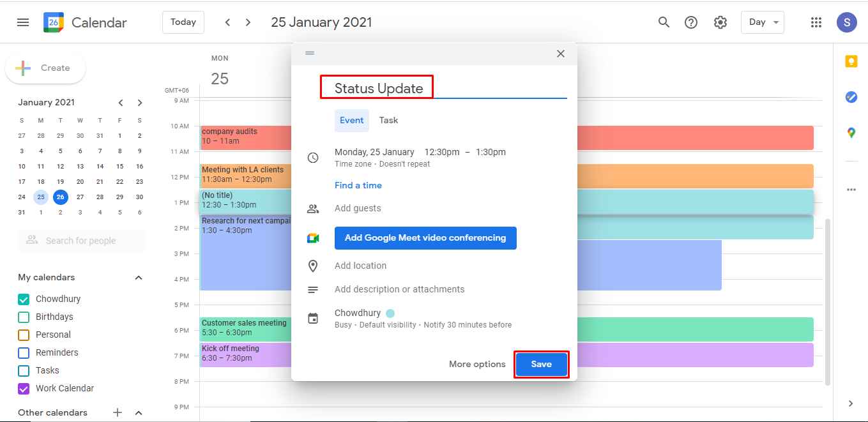This screenshot has height=422, width=868.
Task: Enable the Birthdays calendar checkbox
Action: pos(24,317)
